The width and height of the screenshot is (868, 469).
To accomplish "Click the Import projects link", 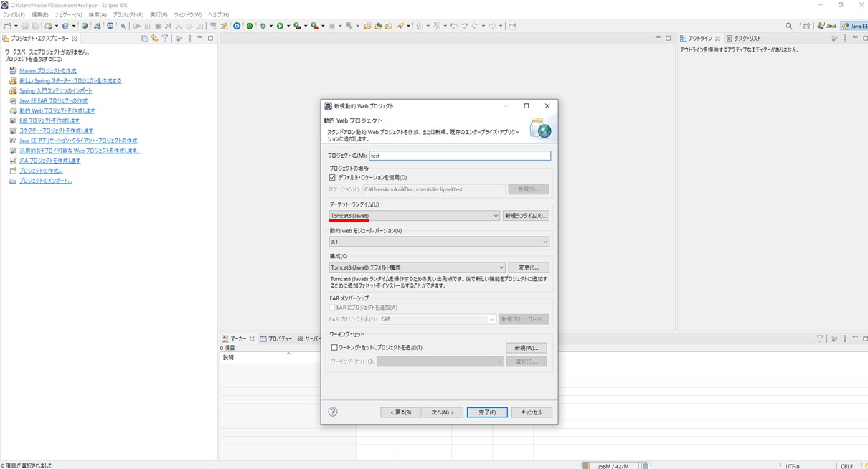I will (46, 181).
